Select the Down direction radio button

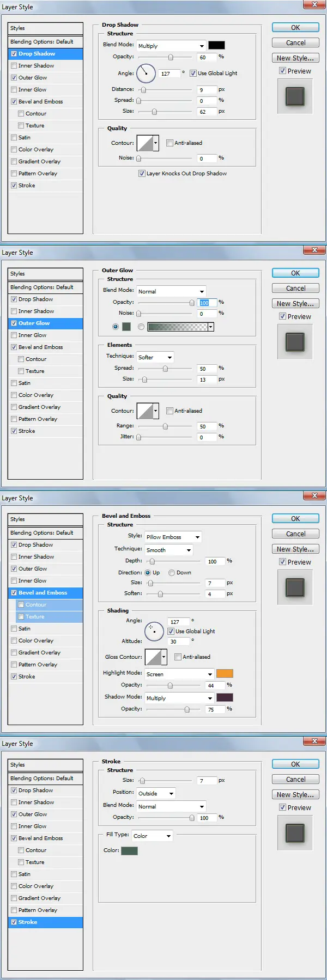(172, 573)
